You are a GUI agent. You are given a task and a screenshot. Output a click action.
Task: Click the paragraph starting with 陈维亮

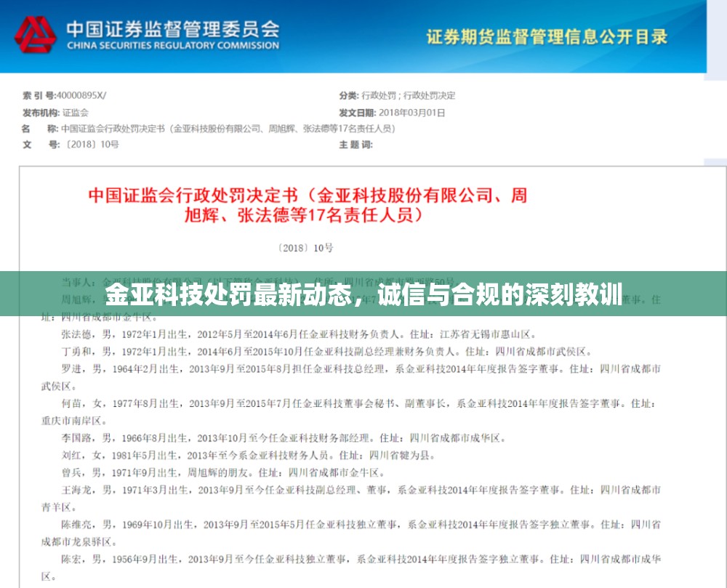[x=351, y=533]
